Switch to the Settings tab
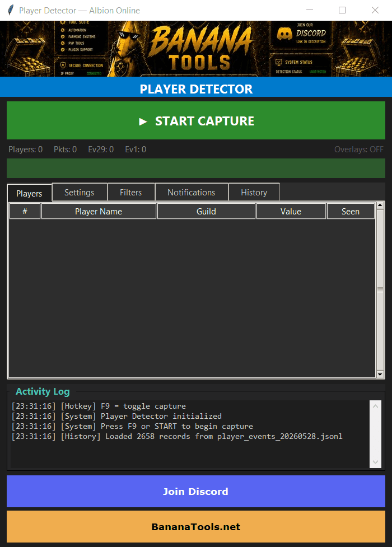Viewport: 392px width, 547px height. coord(79,192)
